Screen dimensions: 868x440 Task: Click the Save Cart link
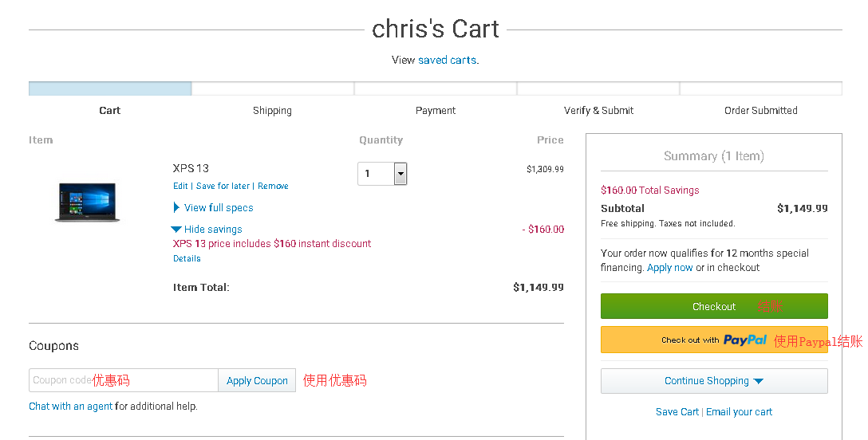(x=677, y=412)
